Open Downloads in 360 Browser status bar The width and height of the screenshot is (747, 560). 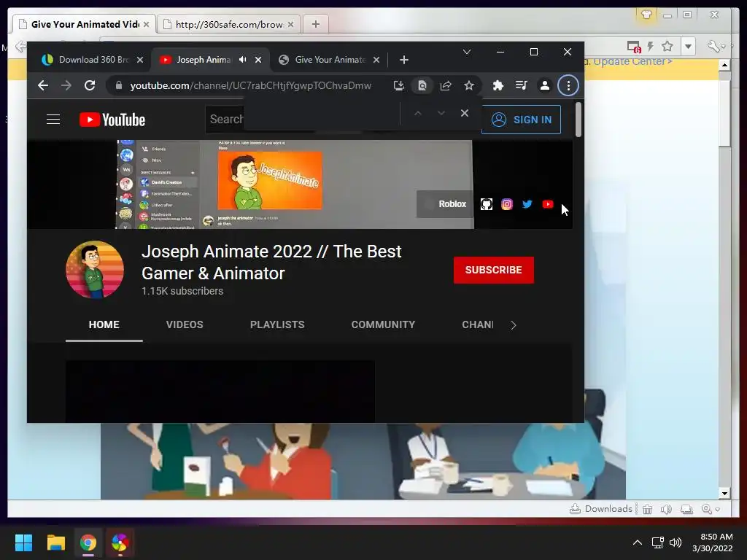[x=601, y=509]
